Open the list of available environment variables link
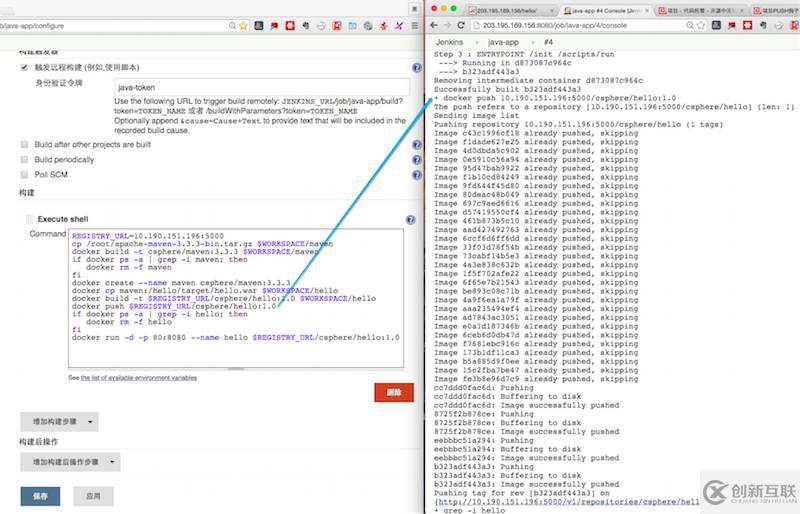The image size is (800, 514). click(x=139, y=378)
